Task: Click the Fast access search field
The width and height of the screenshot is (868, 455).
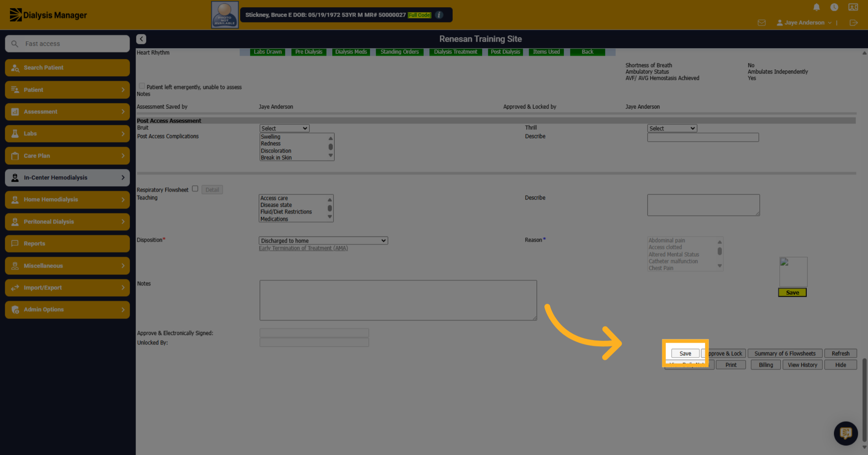Action: (67, 44)
